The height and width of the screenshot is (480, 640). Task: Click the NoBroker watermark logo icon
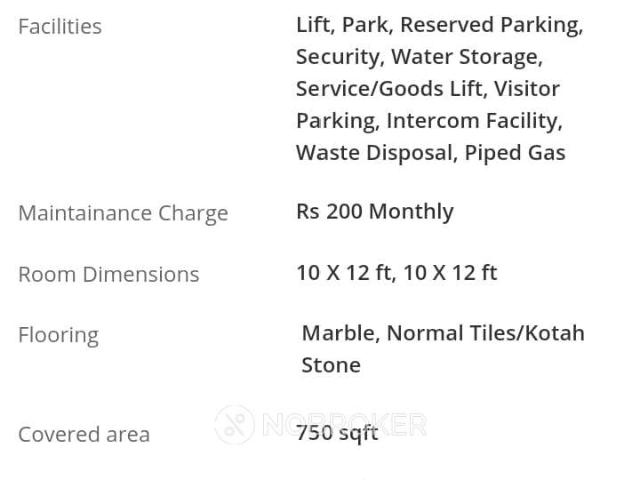point(234,425)
